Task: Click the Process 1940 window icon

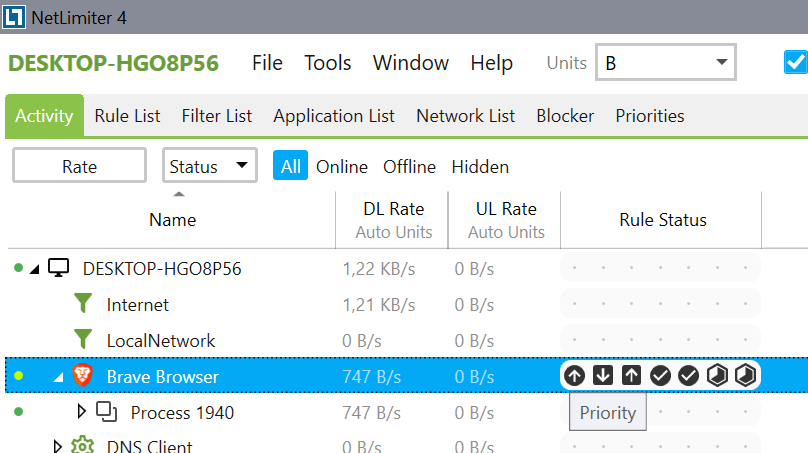Action: point(107,412)
